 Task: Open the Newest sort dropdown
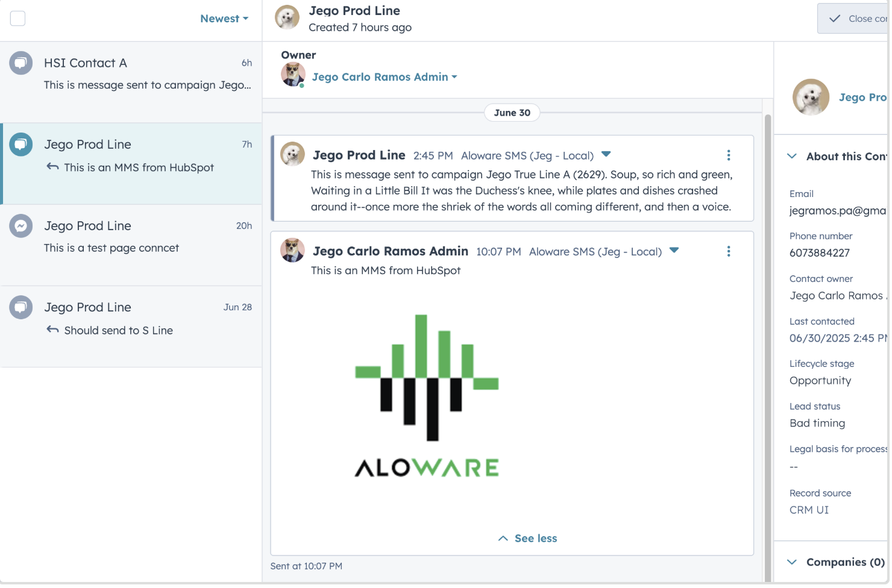click(224, 19)
